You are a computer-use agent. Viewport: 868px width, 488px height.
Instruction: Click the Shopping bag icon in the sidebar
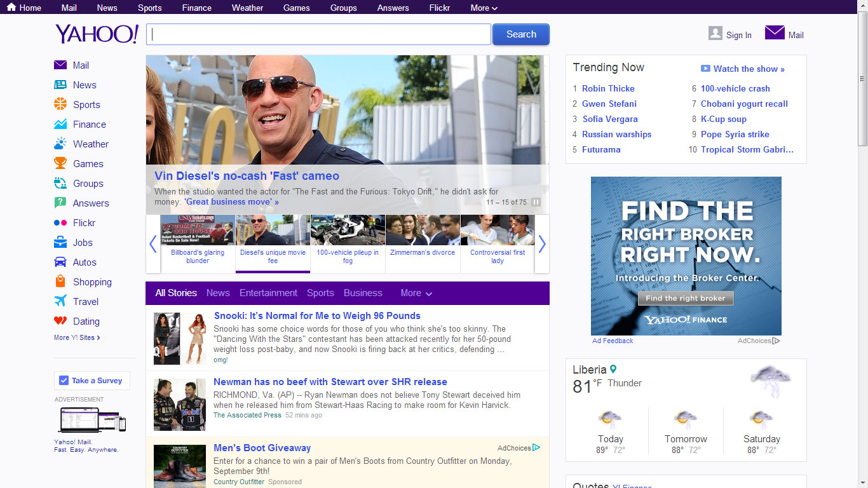point(60,281)
